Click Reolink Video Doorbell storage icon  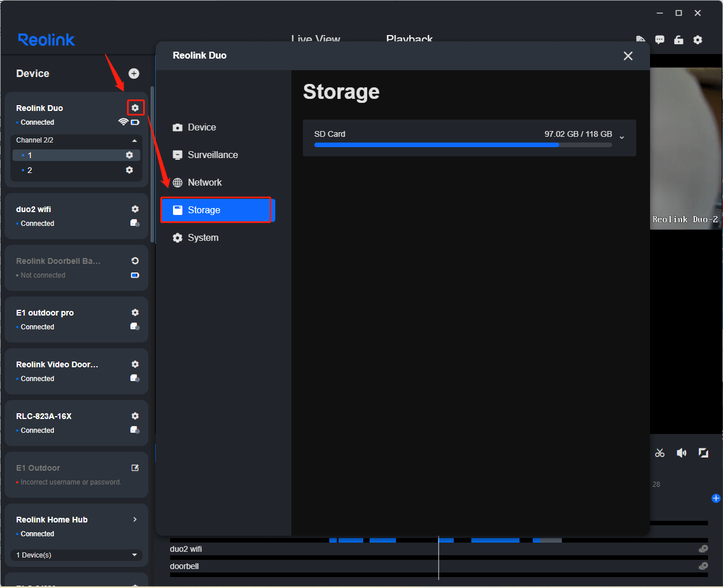(135, 378)
